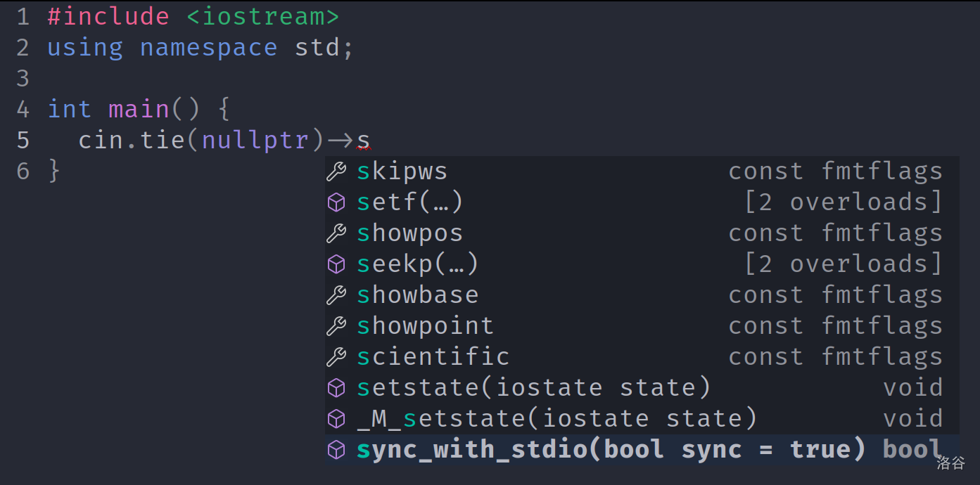The height and width of the screenshot is (485, 980).
Task: Click the wrench icon beside skipws
Action: coord(336,172)
